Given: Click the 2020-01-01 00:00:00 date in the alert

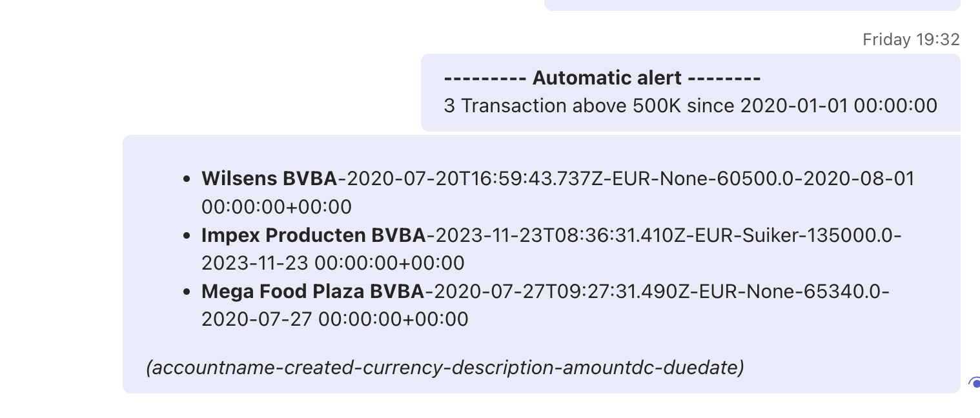Looking at the screenshot, I should click(839, 105).
